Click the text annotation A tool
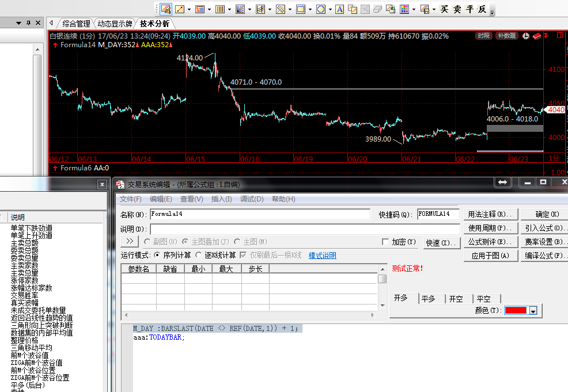 click(339, 9)
